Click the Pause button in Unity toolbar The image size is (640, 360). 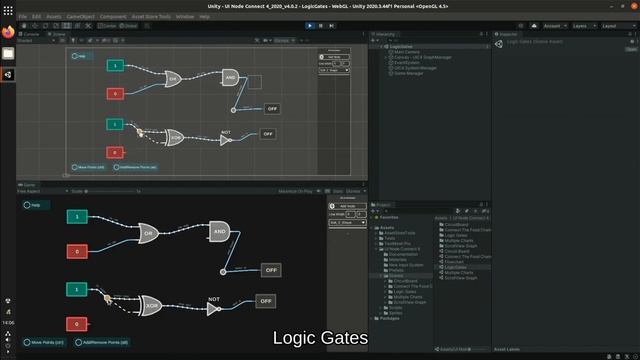pyautogui.click(x=321, y=26)
